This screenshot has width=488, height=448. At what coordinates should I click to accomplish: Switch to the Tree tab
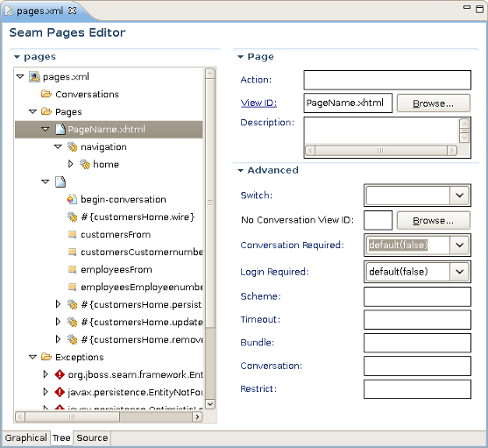coord(61,438)
